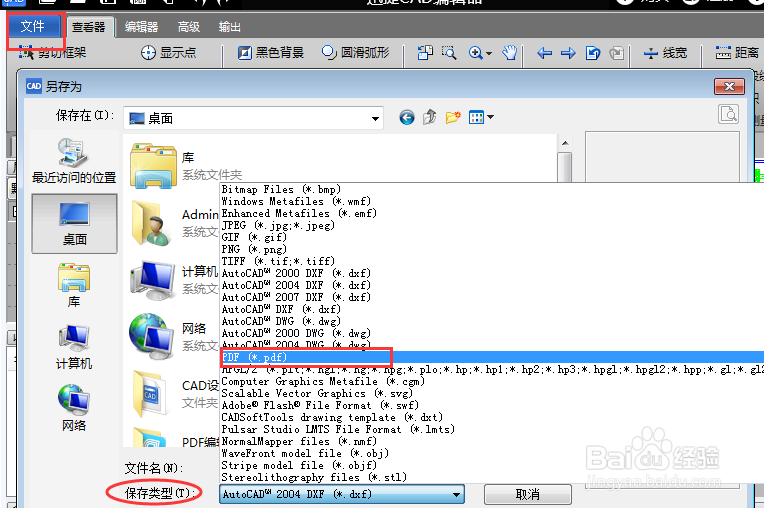Click the preview toggle icon
The height and width of the screenshot is (508, 764).
729,114
